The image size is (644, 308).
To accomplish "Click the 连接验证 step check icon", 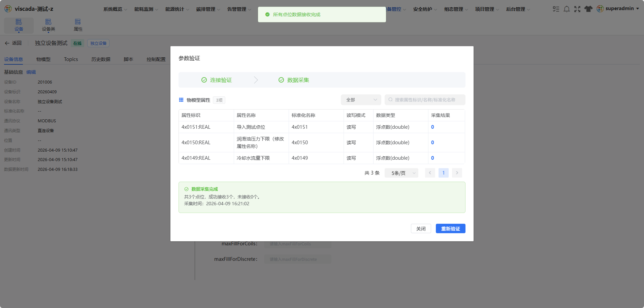I will pos(204,80).
